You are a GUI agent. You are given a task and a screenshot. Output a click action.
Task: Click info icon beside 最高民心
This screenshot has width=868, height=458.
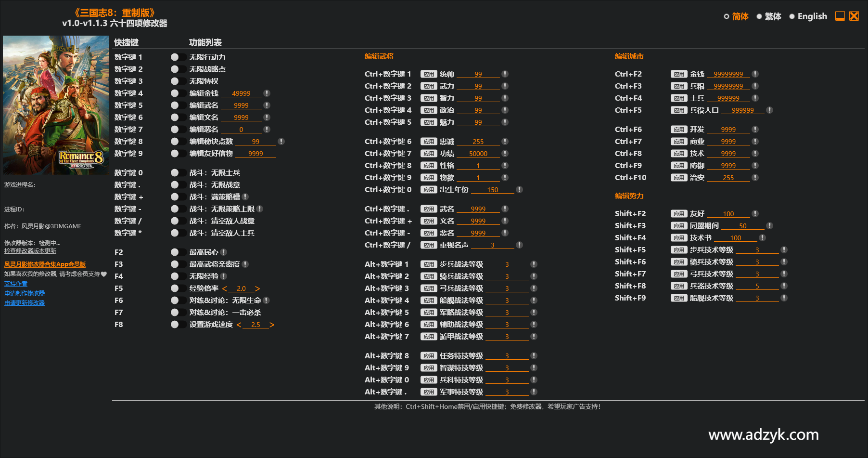coord(224,252)
